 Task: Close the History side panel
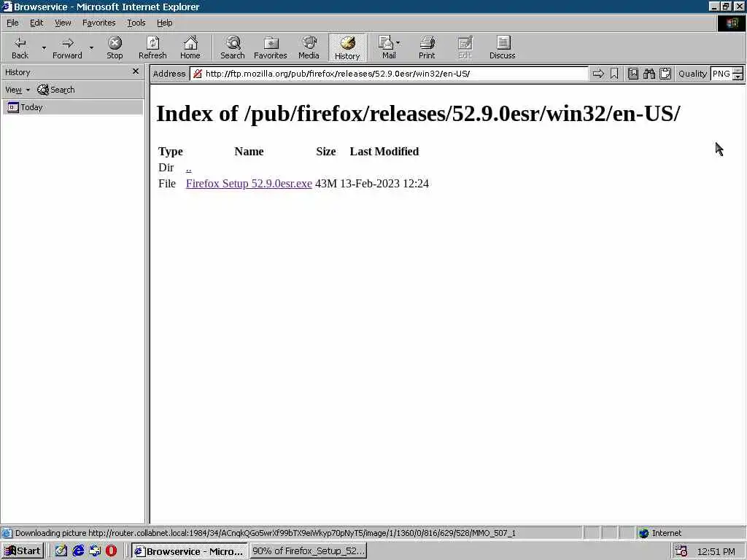pos(135,71)
